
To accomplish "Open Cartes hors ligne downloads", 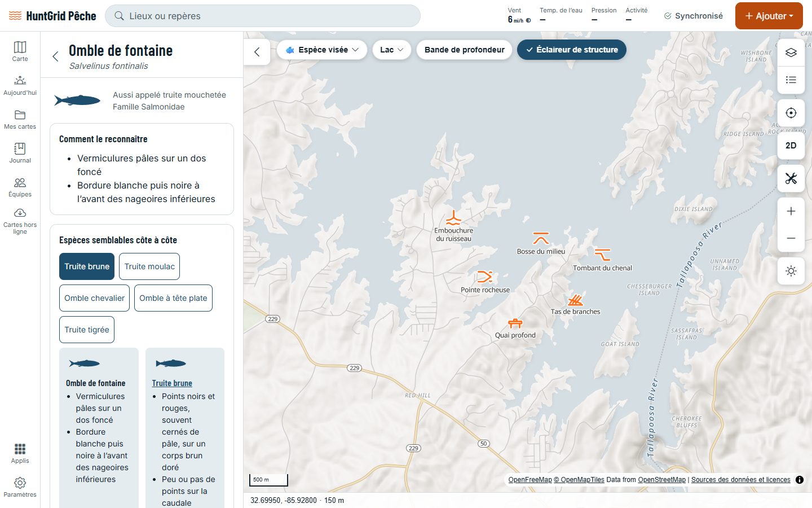I will click(20, 221).
